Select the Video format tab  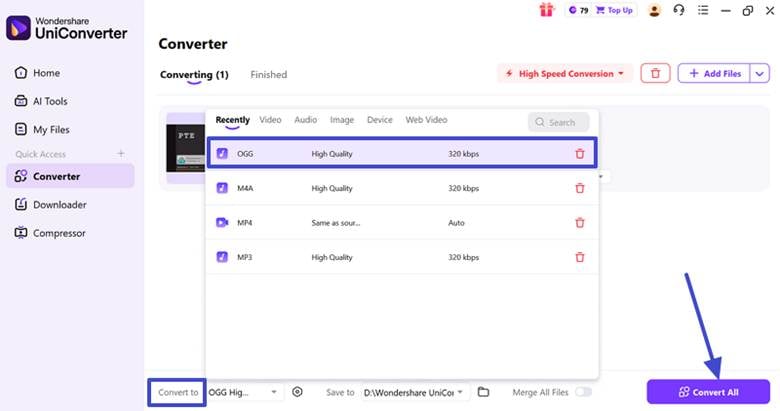pyautogui.click(x=270, y=120)
